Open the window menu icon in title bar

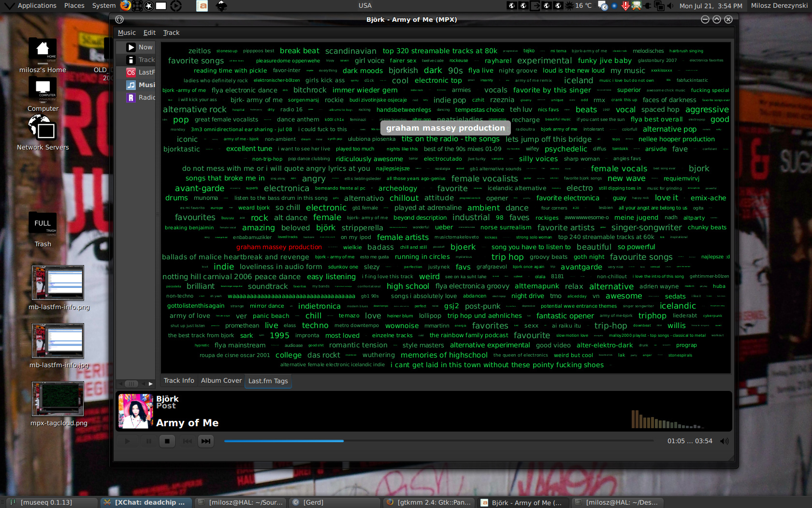[x=119, y=19]
